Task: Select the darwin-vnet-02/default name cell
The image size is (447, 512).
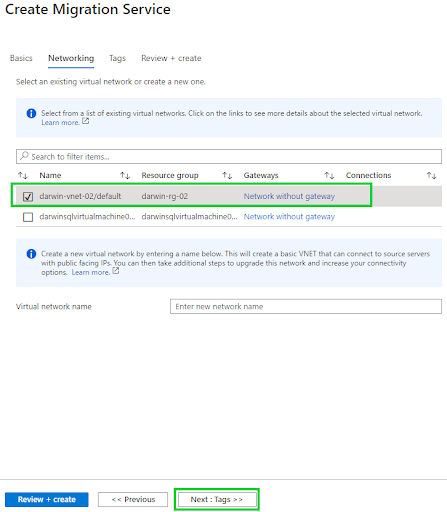Action: click(80, 196)
